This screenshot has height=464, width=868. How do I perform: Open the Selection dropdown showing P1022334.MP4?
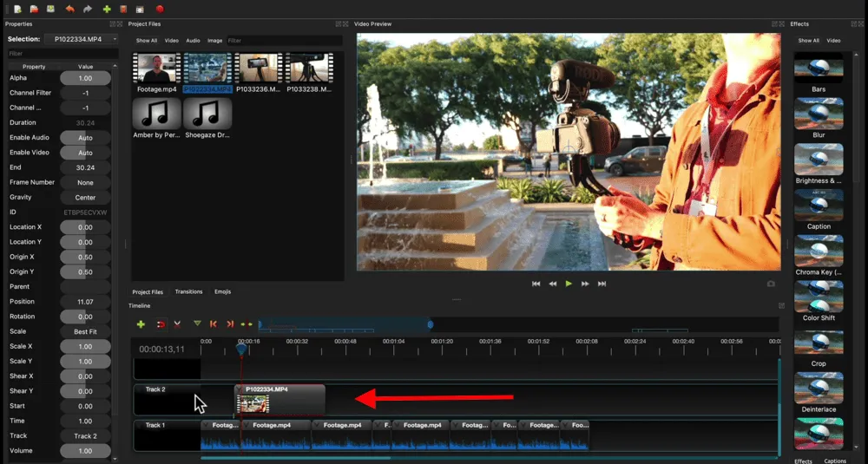pyautogui.click(x=81, y=39)
